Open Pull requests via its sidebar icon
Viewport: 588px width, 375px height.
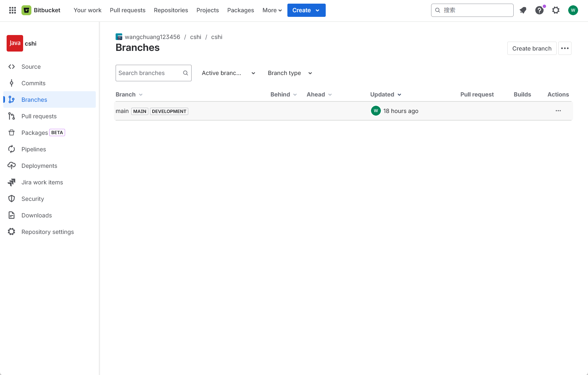coord(11,116)
